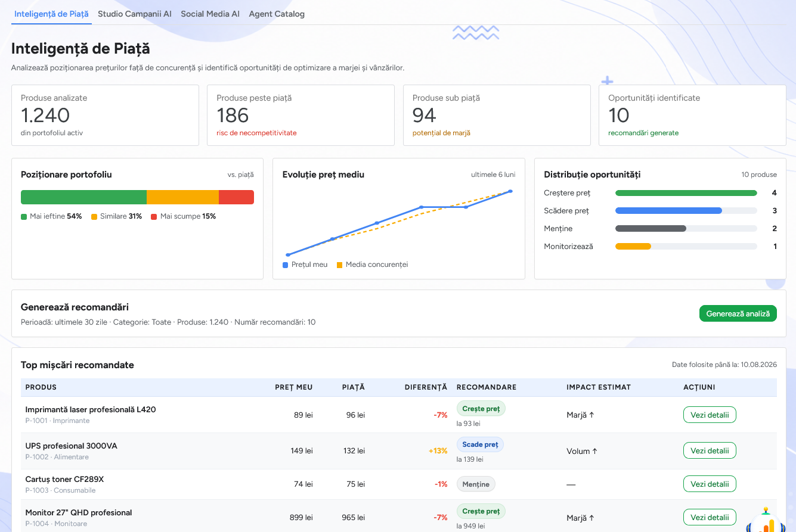Click the "P-1002 · Alimentare" product code

pyautogui.click(x=57, y=458)
